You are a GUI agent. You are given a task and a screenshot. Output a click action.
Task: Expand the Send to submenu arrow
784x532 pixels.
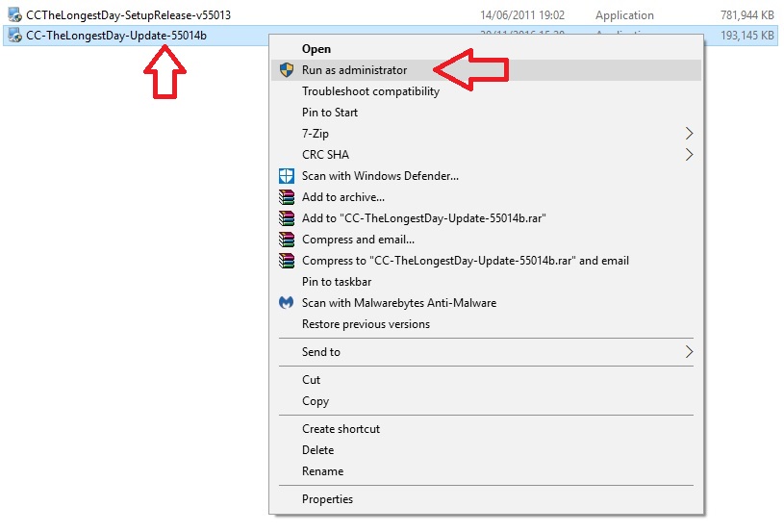tap(689, 352)
